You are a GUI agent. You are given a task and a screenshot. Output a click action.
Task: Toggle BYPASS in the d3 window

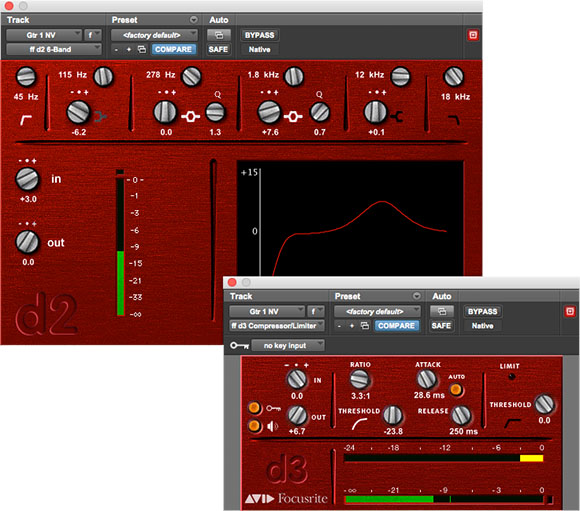[482, 312]
